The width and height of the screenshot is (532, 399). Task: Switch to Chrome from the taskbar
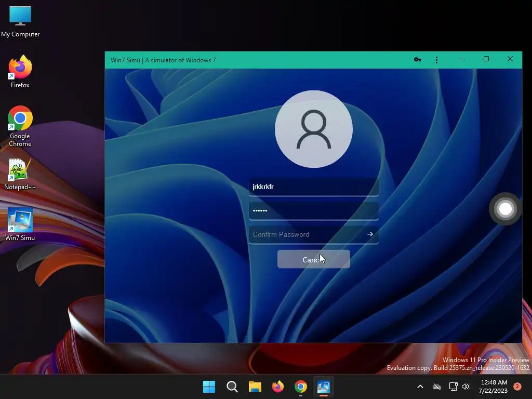(x=301, y=387)
